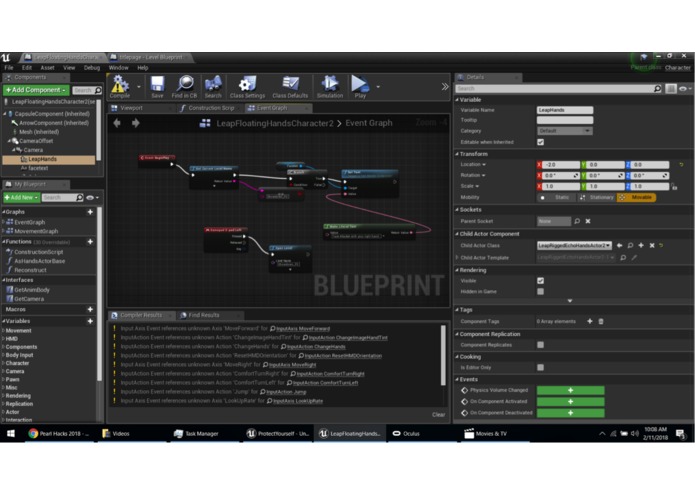The image size is (695, 494).
Task: Add new variable with plus icon
Action: 90,321
